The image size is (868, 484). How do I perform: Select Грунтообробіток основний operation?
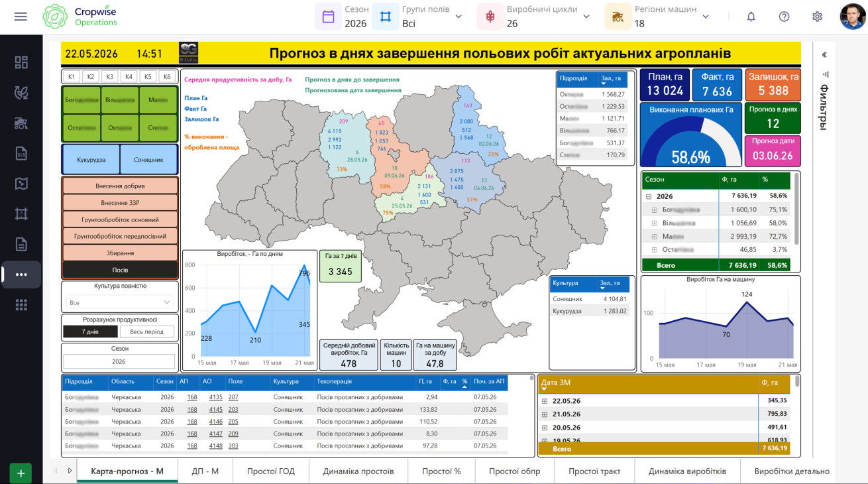(120, 219)
